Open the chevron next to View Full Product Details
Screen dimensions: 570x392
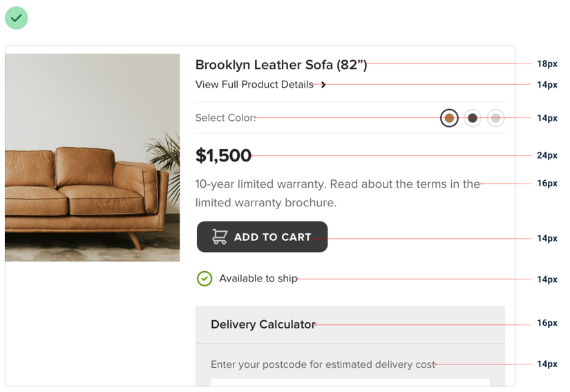pyautogui.click(x=323, y=85)
